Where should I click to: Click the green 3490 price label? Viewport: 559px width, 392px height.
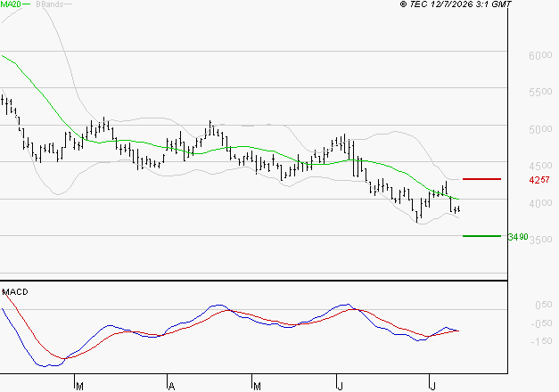point(518,237)
